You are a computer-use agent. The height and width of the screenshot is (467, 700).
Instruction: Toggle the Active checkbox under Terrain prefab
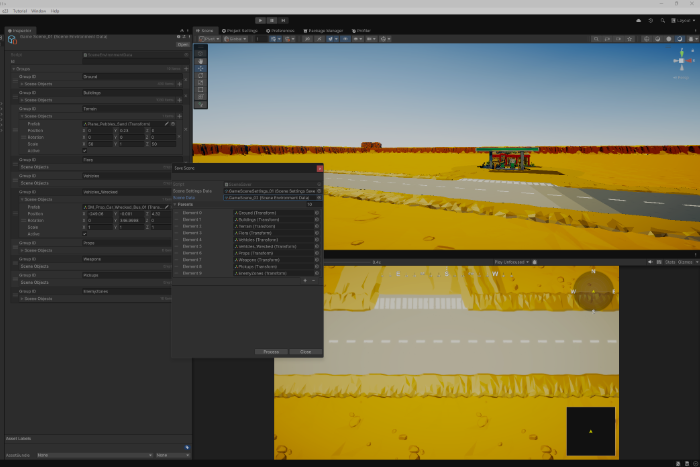pos(85,151)
